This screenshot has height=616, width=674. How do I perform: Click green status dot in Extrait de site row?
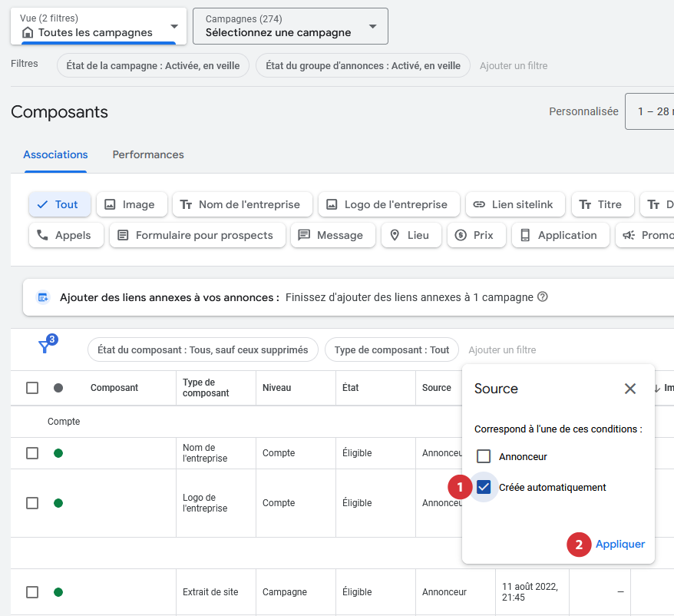[x=58, y=592]
